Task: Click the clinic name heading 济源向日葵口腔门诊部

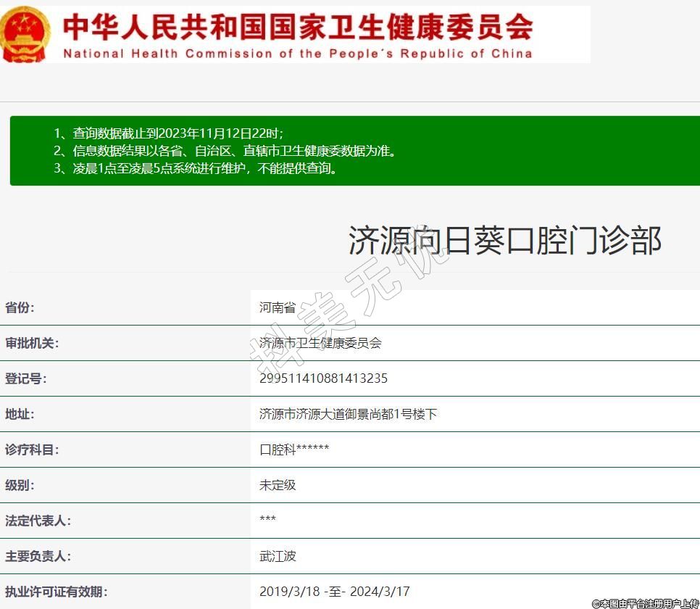Action: [x=505, y=240]
